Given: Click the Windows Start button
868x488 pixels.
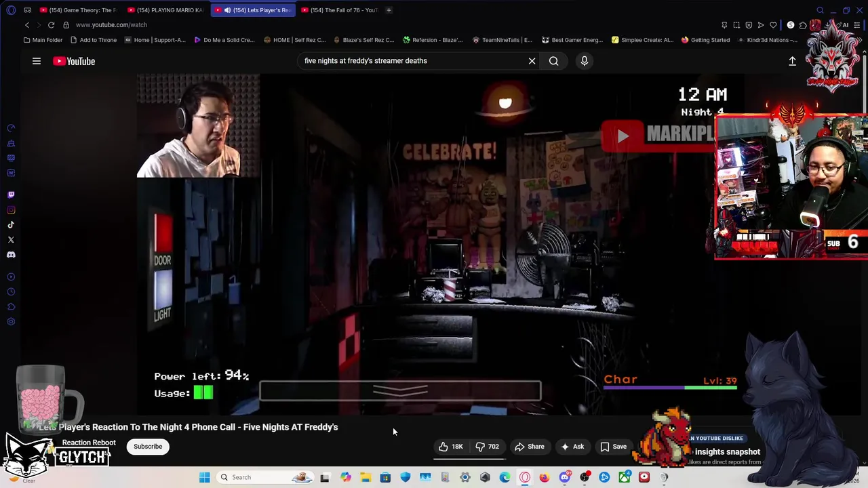Looking at the screenshot, I should click(x=204, y=477).
